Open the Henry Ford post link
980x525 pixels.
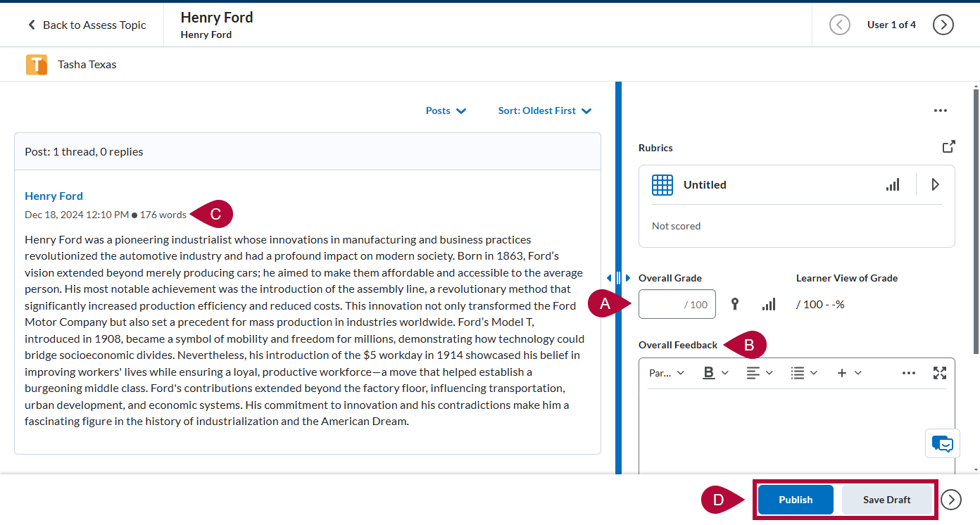coord(54,196)
